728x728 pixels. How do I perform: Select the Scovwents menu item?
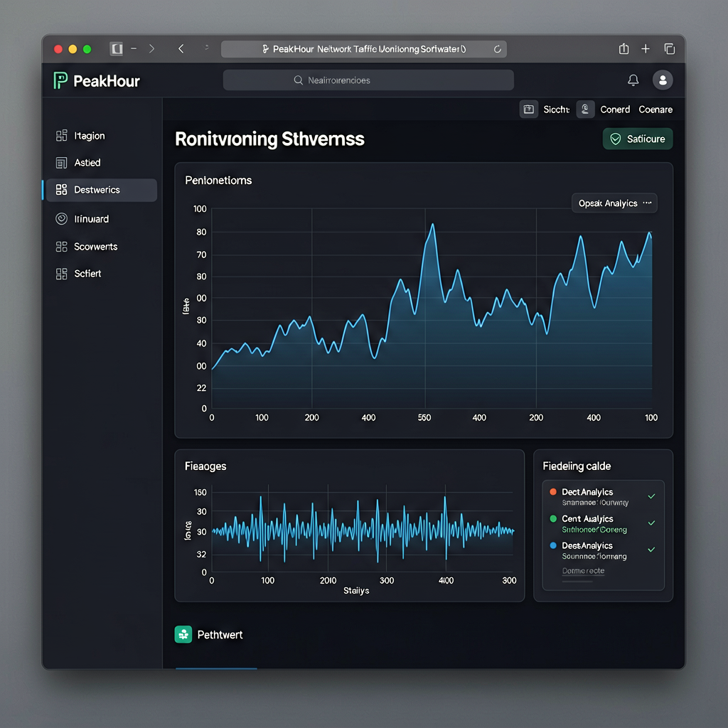102,247
